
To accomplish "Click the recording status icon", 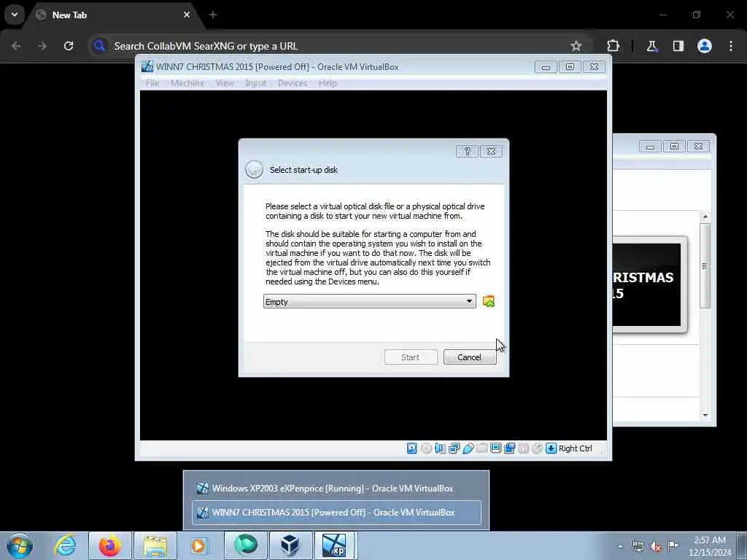I will (509, 448).
